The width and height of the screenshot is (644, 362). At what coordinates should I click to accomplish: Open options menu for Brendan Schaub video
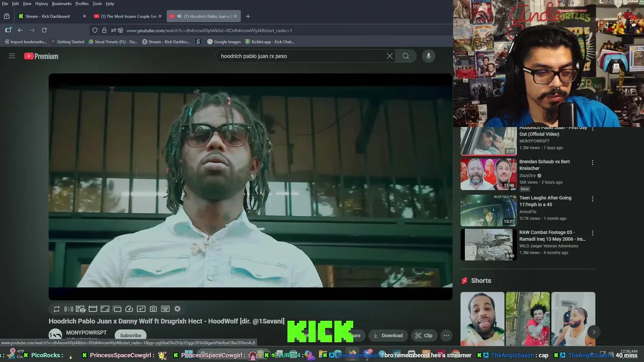point(593,162)
